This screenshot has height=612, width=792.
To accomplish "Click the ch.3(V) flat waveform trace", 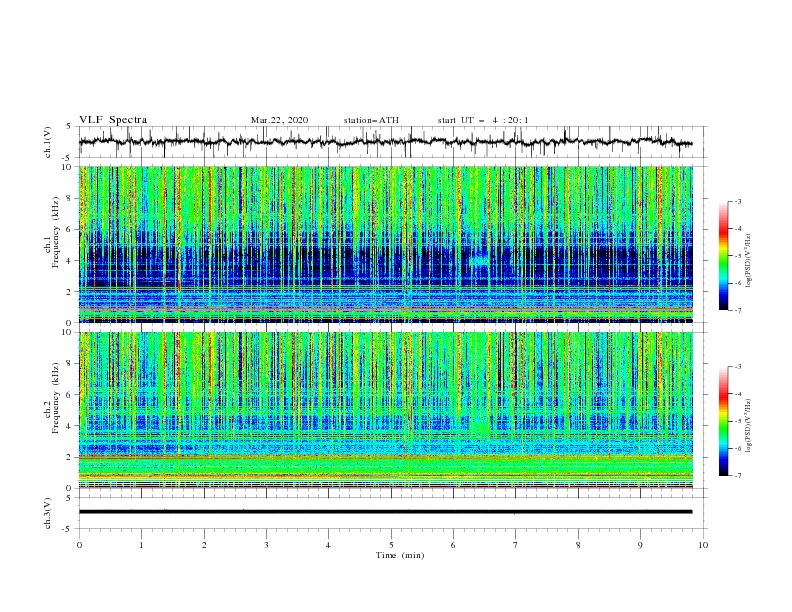I will point(386,512).
